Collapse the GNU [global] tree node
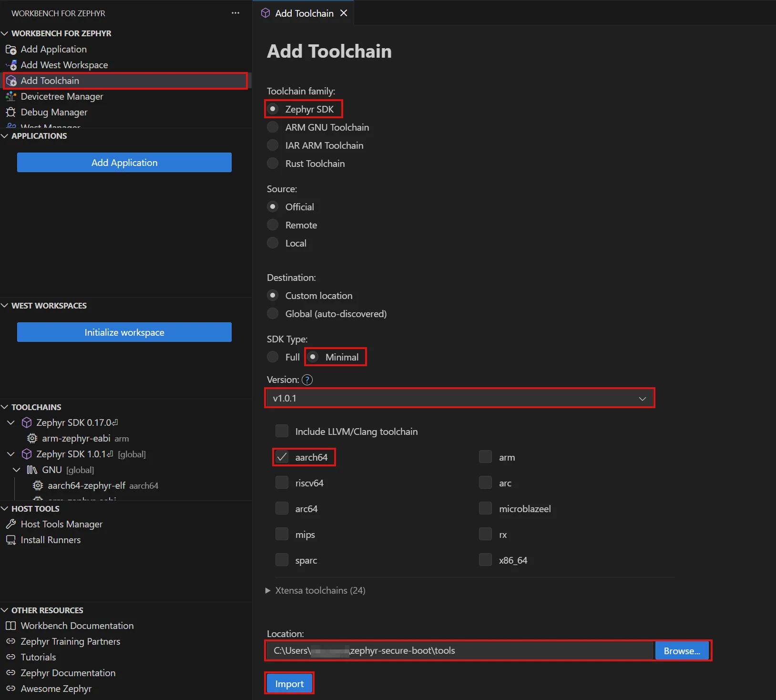The image size is (776, 700). tap(17, 470)
